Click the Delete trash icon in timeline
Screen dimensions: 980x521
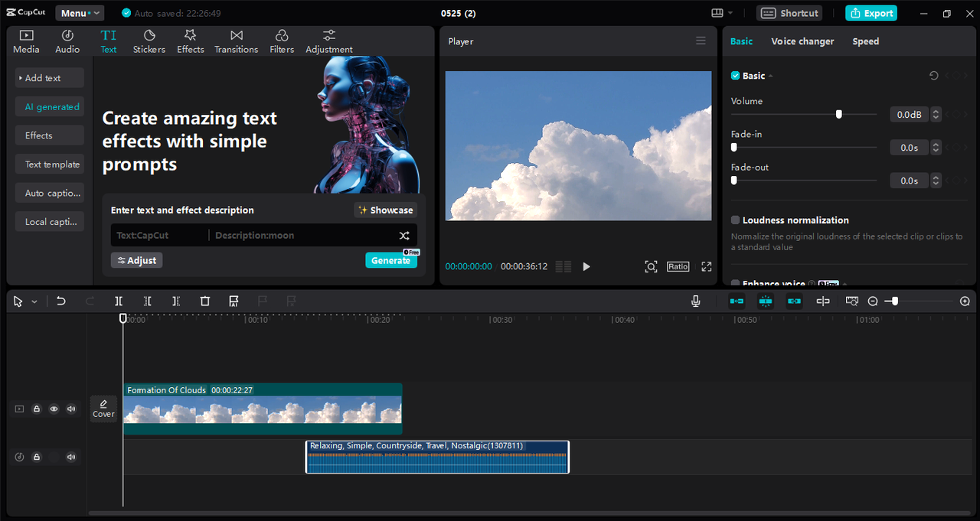pyautogui.click(x=205, y=301)
